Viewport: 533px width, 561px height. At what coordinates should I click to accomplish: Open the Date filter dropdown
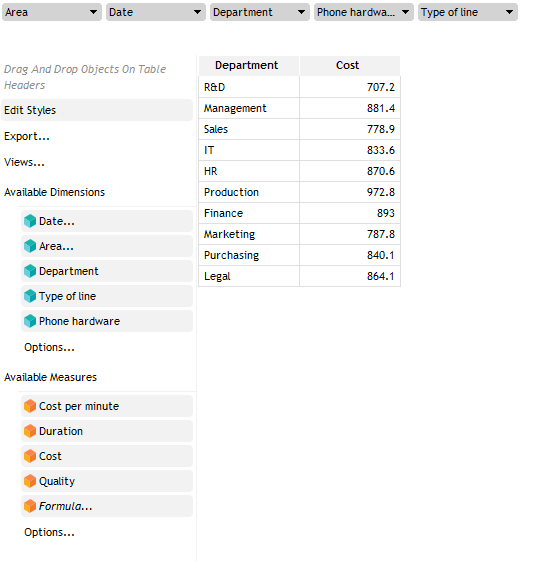click(x=156, y=12)
